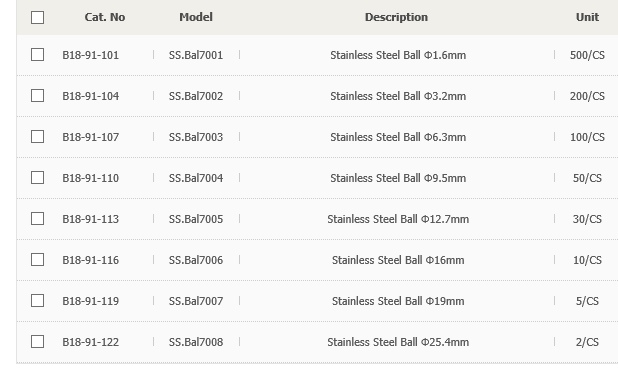Check the select-all checkbox in header

[x=37, y=17]
